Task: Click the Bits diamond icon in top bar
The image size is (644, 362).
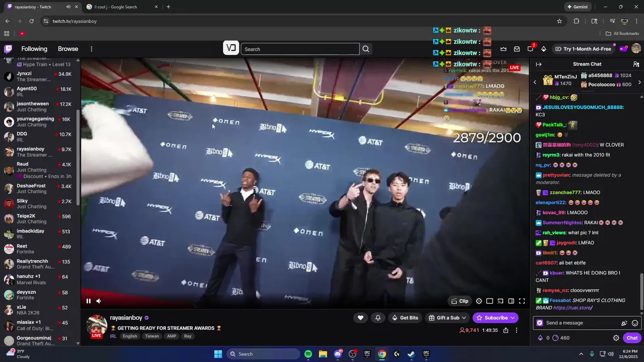Action: 543,49
